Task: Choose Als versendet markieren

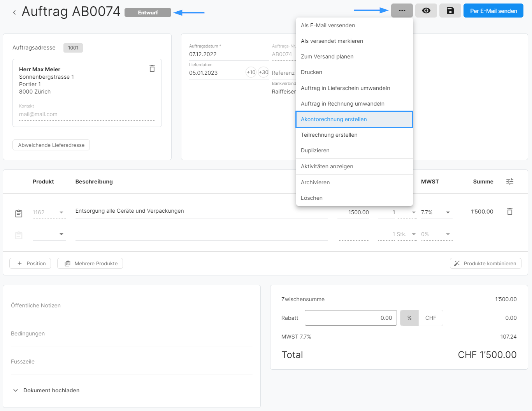Action: click(x=354, y=41)
